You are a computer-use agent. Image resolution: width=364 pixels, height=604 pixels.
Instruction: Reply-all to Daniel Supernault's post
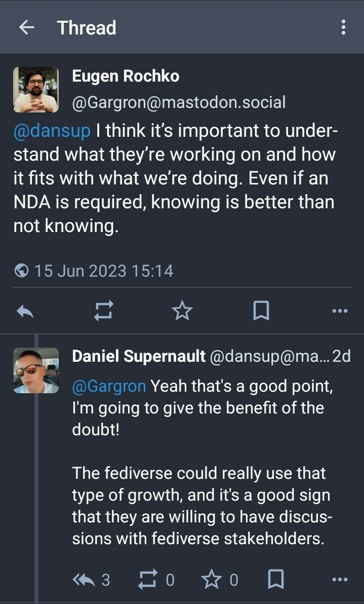pyautogui.click(x=84, y=579)
